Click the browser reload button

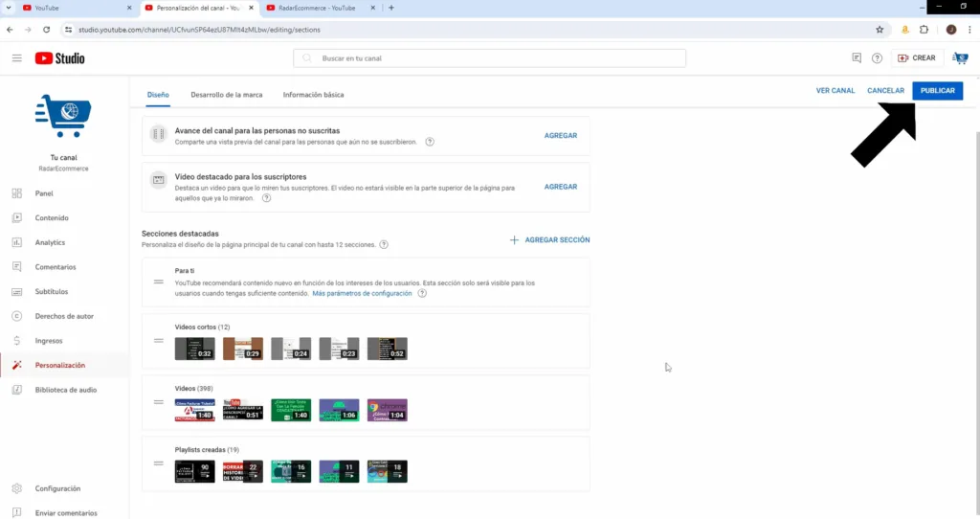pos(46,30)
